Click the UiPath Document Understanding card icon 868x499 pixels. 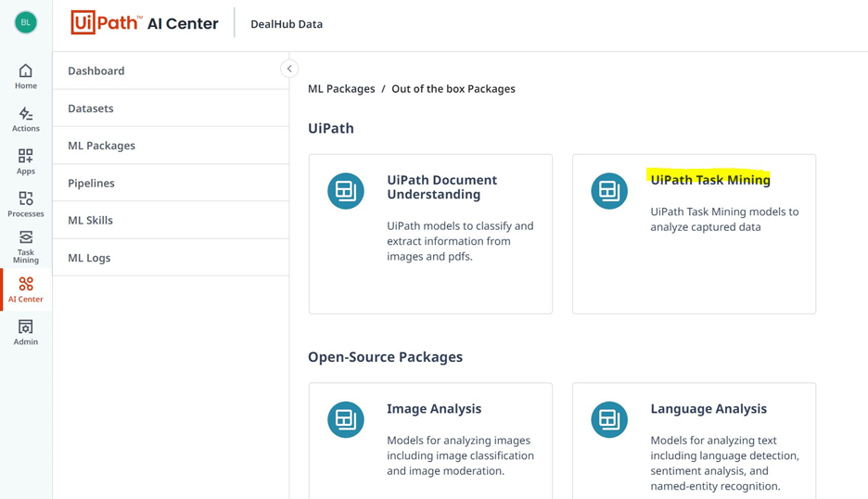tap(345, 191)
